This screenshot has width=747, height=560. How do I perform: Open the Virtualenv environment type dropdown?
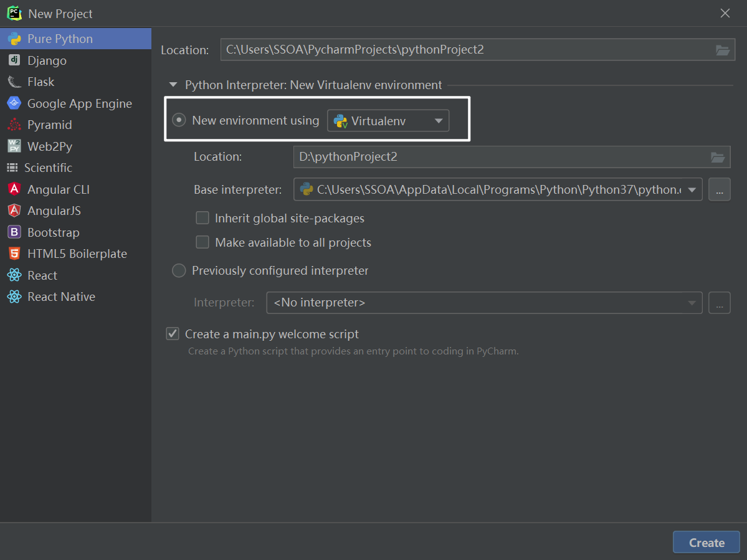point(388,121)
